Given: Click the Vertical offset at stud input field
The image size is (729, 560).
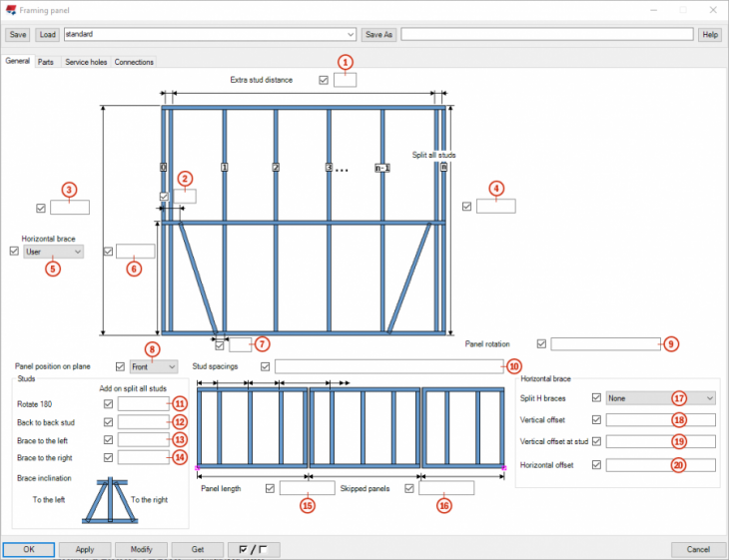Looking at the screenshot, I should (660, 441).
